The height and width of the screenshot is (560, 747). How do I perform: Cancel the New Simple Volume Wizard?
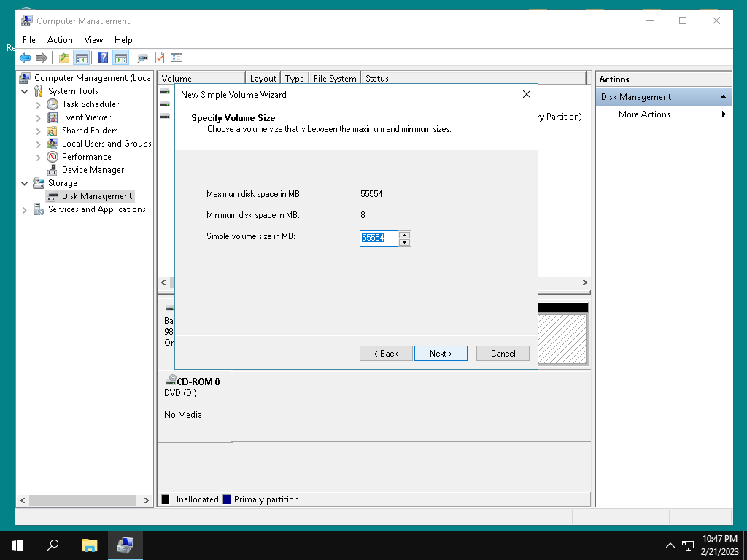pyautogui.click(x=503, y=354)
